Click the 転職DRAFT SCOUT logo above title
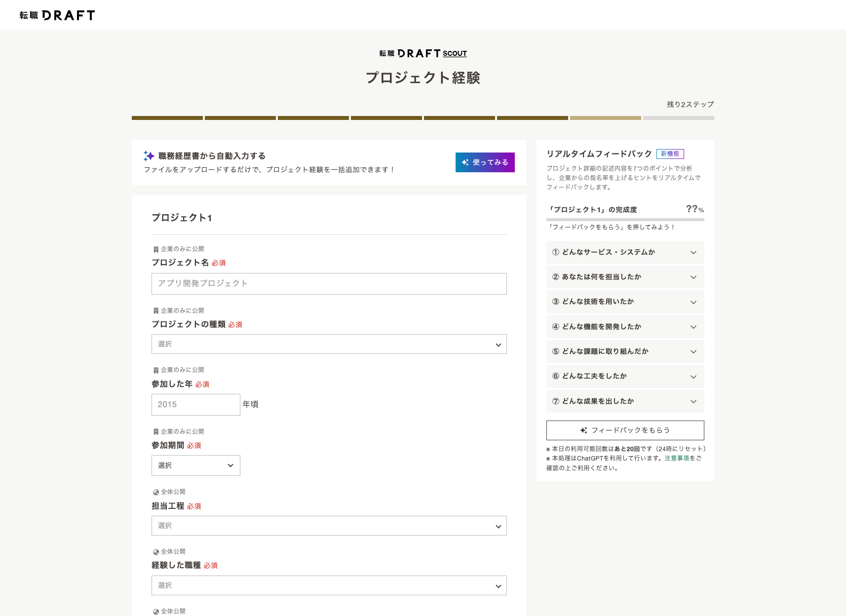 [423, 53]
